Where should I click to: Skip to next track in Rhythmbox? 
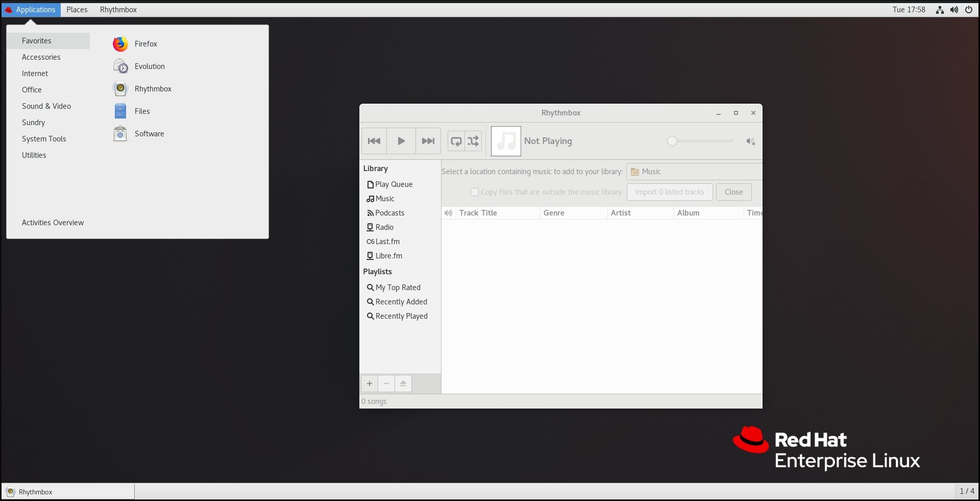(428, 141)
